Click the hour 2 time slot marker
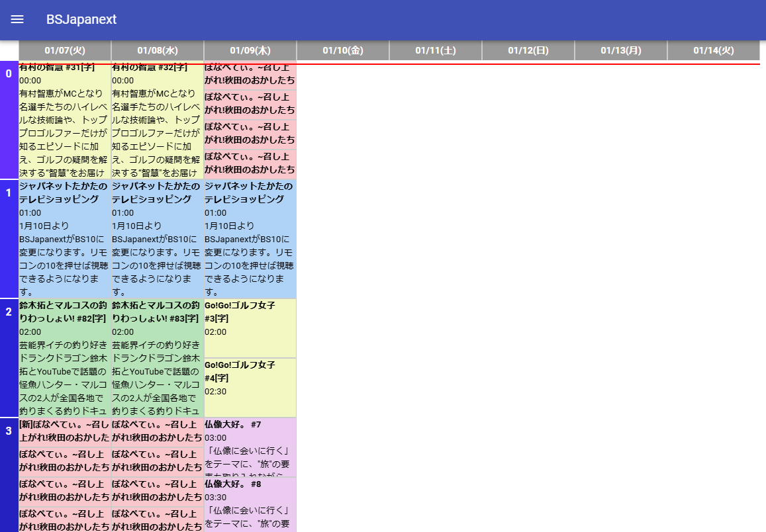 coord(9,312)
